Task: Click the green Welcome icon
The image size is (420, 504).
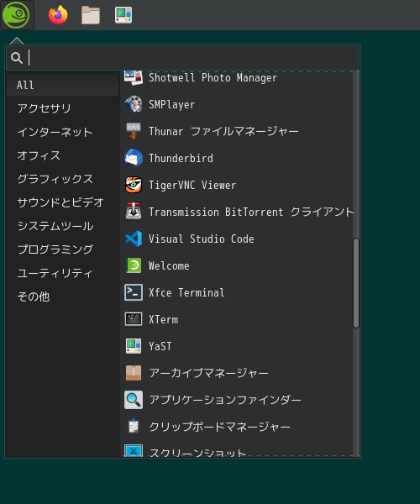Action: (134, 265)
